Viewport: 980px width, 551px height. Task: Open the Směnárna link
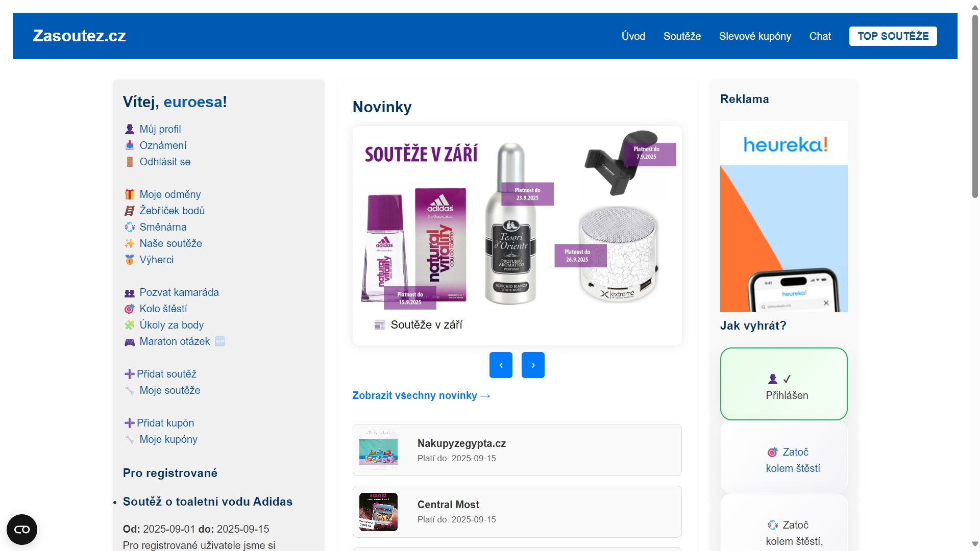(163, 227)
